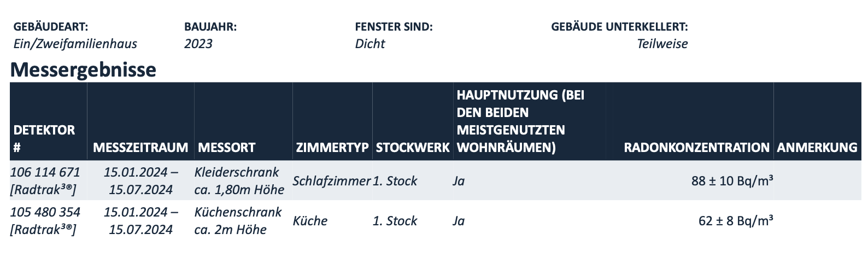Click the STOCKWERK column header
This screenshot has height=257, width=868.
[x=413, y=147]
